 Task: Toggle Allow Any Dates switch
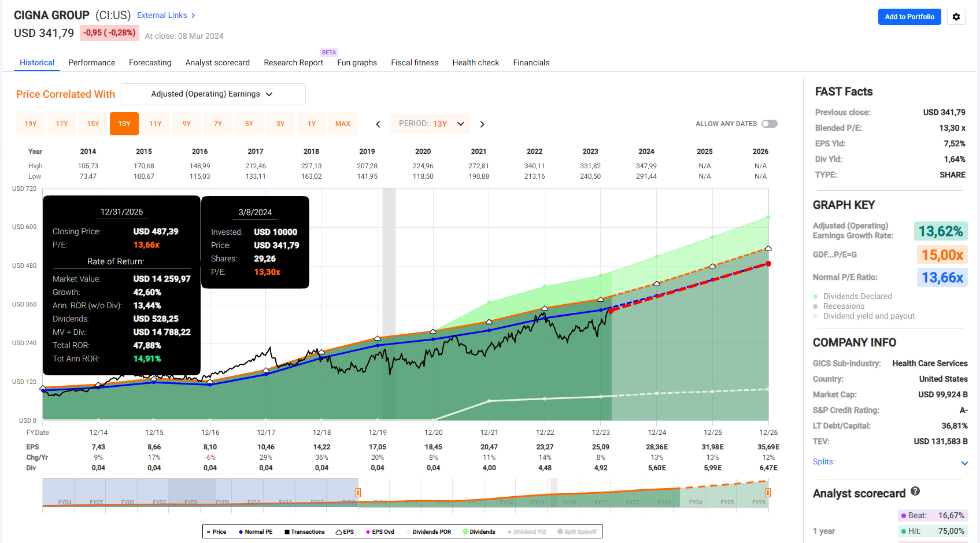[770, 124]
